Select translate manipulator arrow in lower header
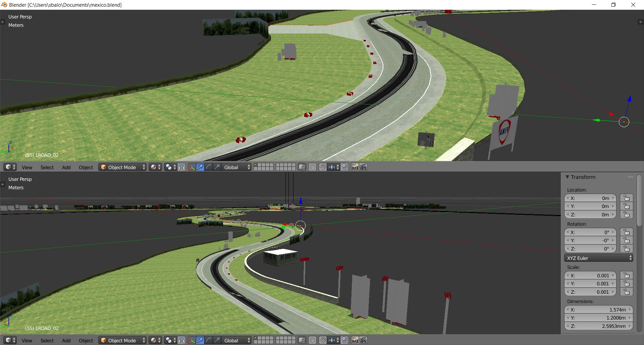 200,340
